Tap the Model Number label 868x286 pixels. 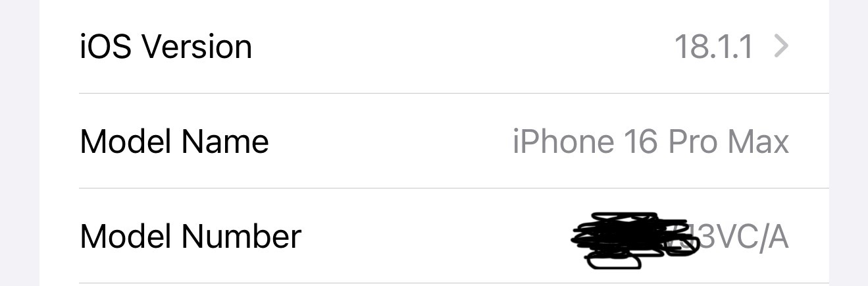[191, 236]
